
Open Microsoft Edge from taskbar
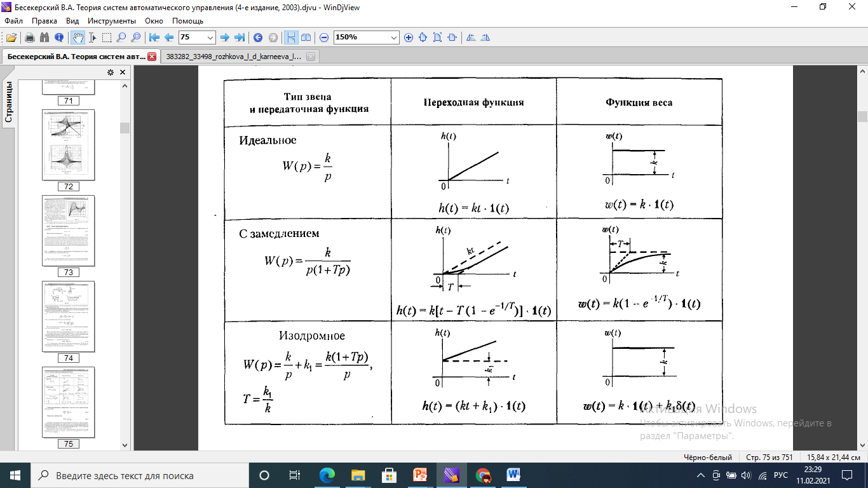click(327, 475)
